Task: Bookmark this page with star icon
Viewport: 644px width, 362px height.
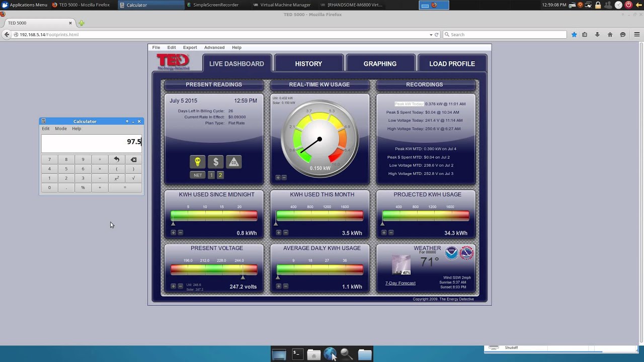Action: (x=574, y=35)
